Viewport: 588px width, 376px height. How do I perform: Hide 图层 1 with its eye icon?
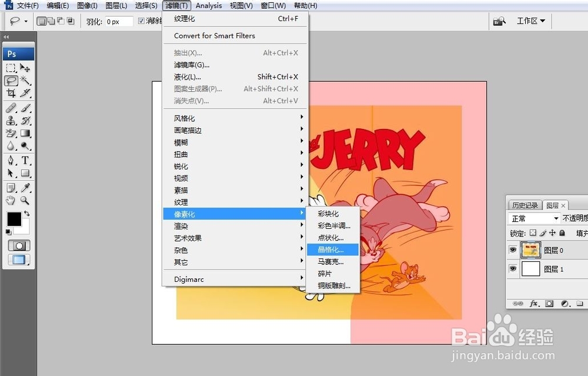pos(513,269)
